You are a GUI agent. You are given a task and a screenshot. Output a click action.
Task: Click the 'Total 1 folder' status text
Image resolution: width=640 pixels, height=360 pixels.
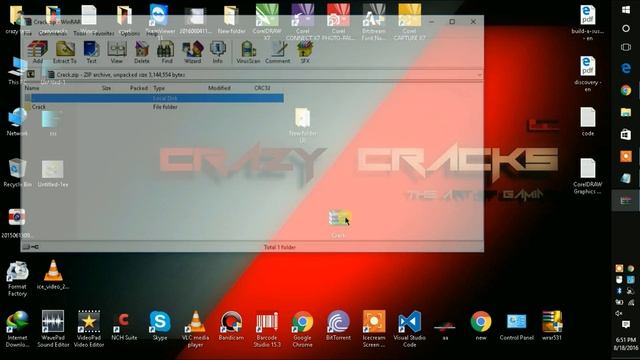point(280,247)
